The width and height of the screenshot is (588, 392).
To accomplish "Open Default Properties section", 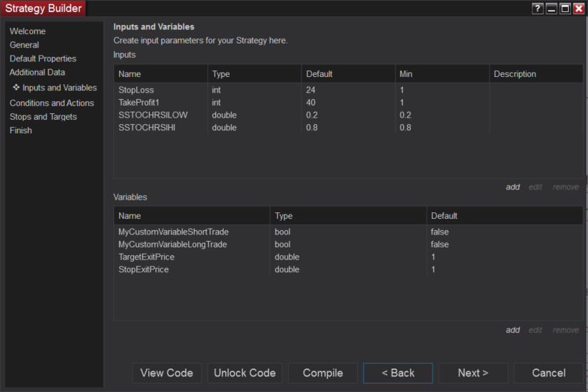I will point(43,58).
